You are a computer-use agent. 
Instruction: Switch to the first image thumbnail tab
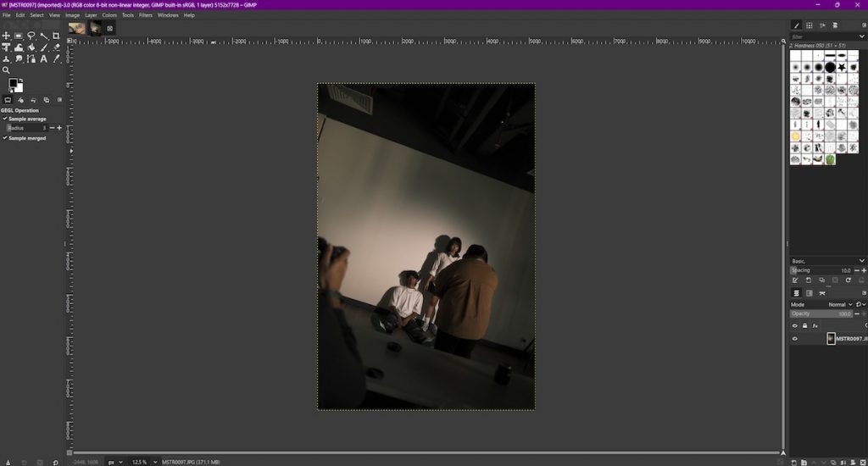coord(77,28)
